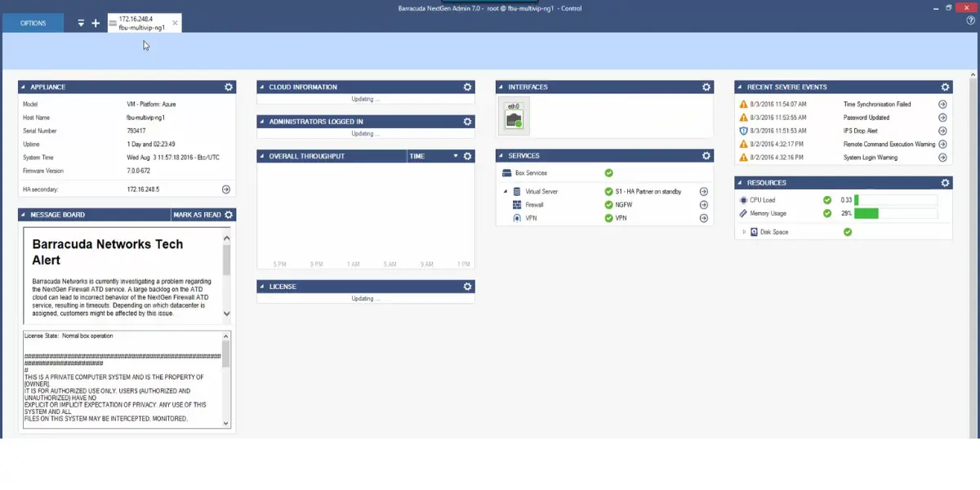The height and width of the screenshot is (490, 980).
Task: Click the IPS Drop Alert shield icon
Action: [743, 131]
